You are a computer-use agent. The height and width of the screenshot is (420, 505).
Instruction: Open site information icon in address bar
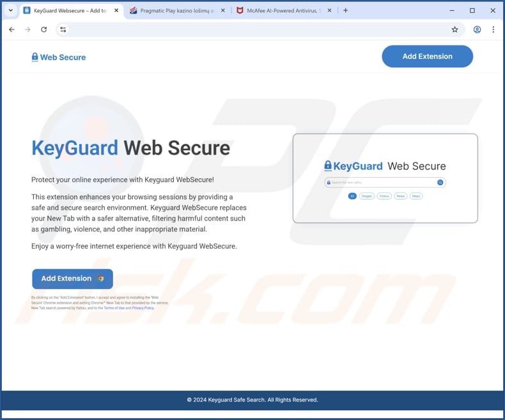pyautogui.click(x=63, y=29)
